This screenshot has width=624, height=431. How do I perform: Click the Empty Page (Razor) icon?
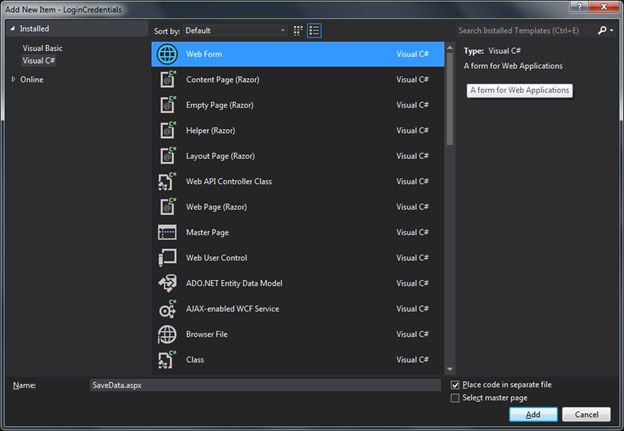pos(168,105)
